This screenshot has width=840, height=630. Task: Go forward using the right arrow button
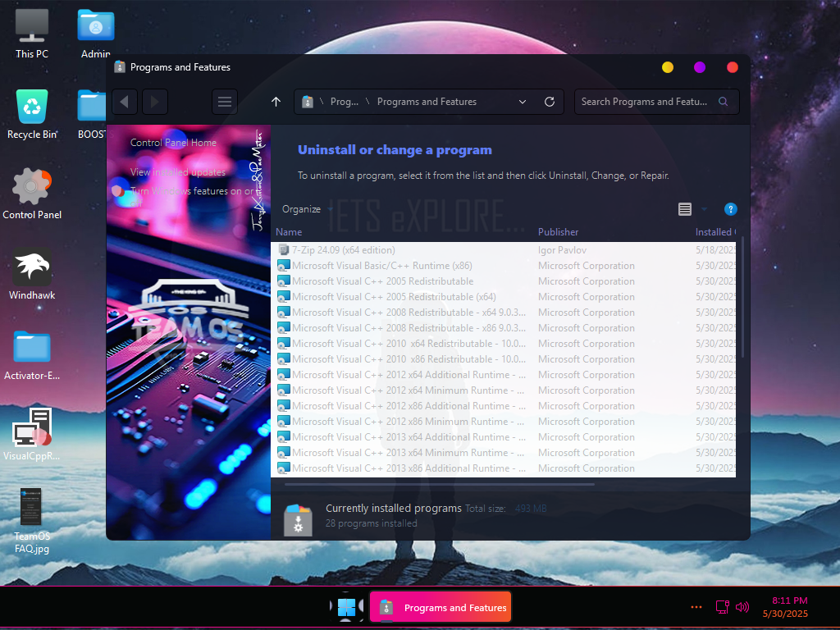pyautogui.click(x=155, y=102)
